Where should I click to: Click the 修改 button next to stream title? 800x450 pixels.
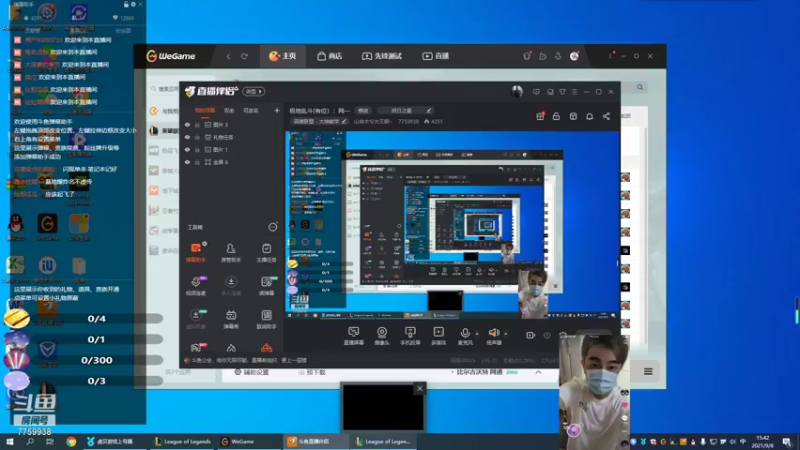pyautogui.click(x=363, y=110)
